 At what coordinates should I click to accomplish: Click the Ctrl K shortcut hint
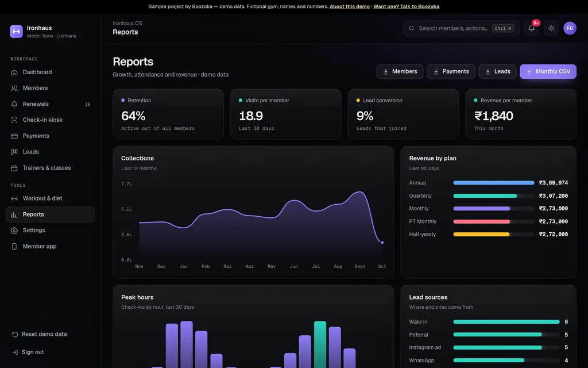[x=503, y=28]
